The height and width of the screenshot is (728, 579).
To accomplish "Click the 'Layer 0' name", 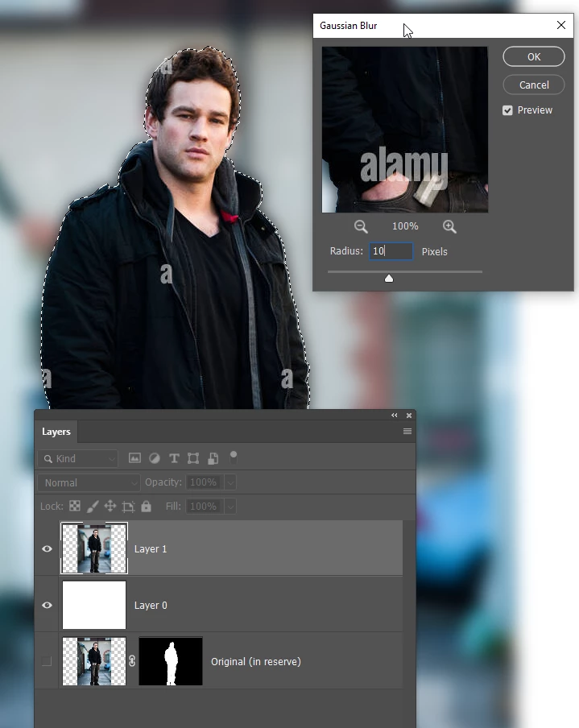I will click(x=151, y=606).
